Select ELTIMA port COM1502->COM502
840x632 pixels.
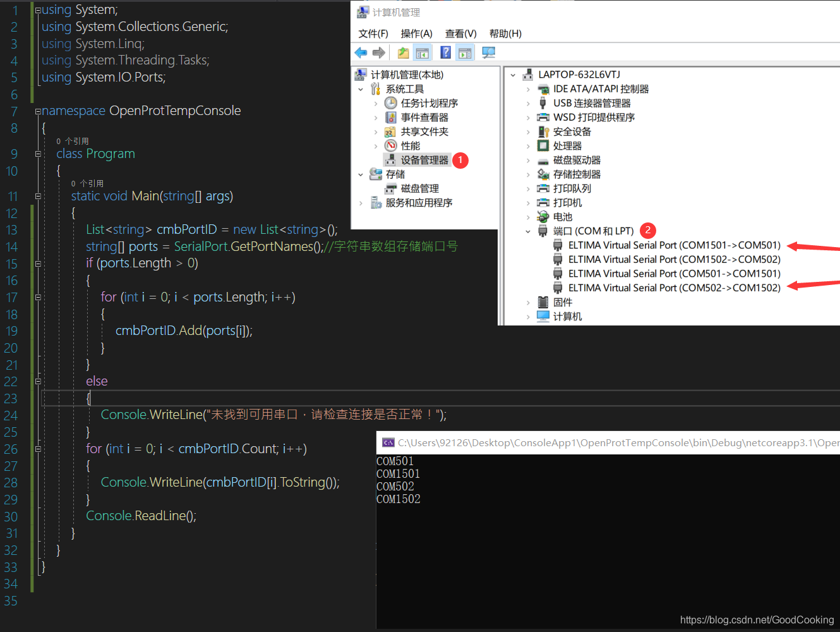coord(674,260)
